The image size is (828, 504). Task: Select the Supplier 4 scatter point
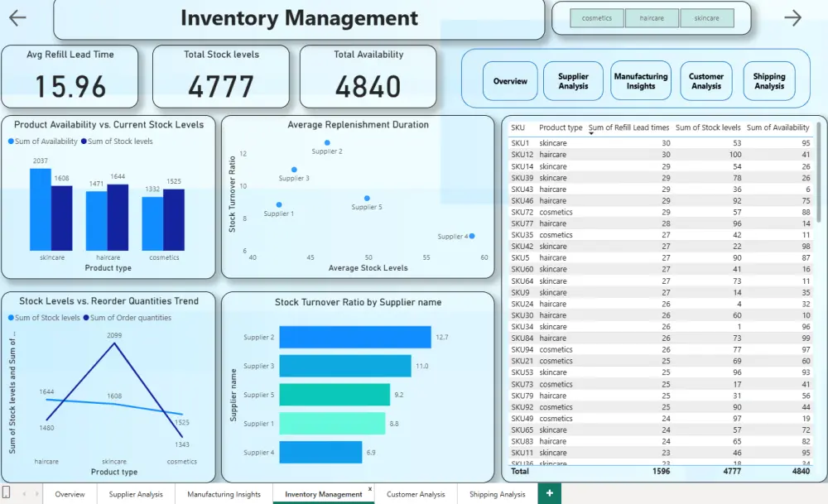pos(472,236)
